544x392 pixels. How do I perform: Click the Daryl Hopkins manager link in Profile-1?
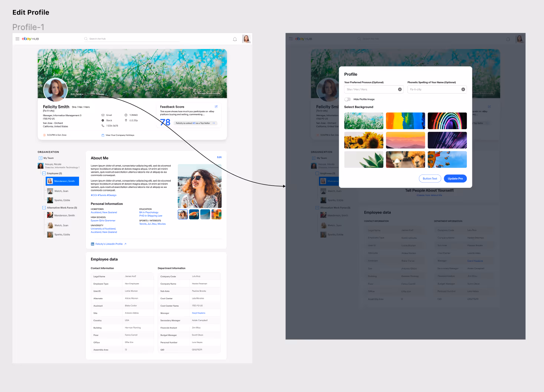pyautogui.click(x=199, y=313)
